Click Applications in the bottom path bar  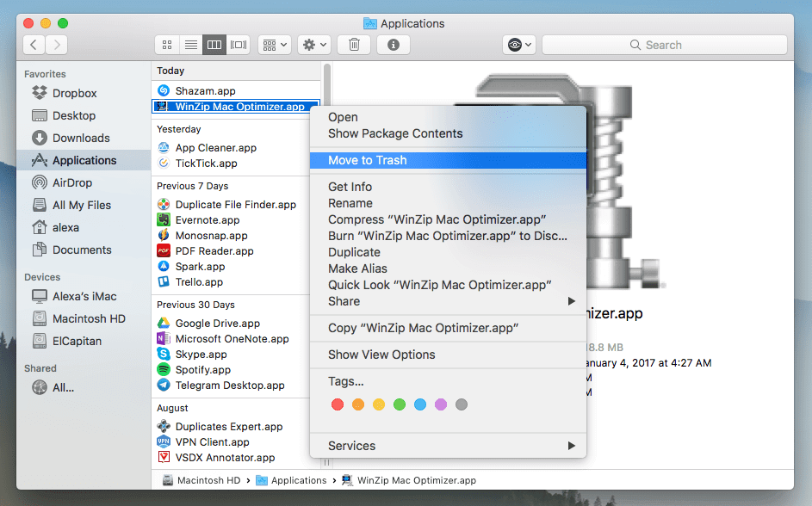coord(298,480)
